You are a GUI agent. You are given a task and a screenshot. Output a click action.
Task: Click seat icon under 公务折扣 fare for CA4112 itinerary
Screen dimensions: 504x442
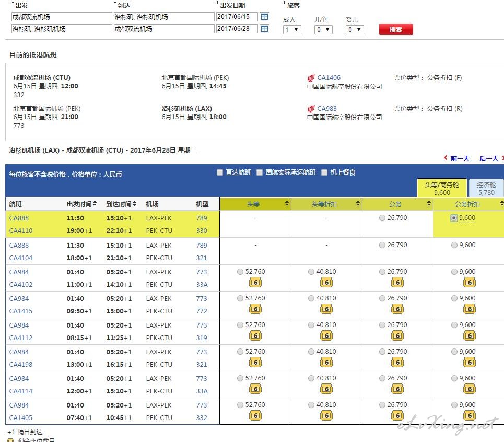pyautogui.click(x=470, y=336)
